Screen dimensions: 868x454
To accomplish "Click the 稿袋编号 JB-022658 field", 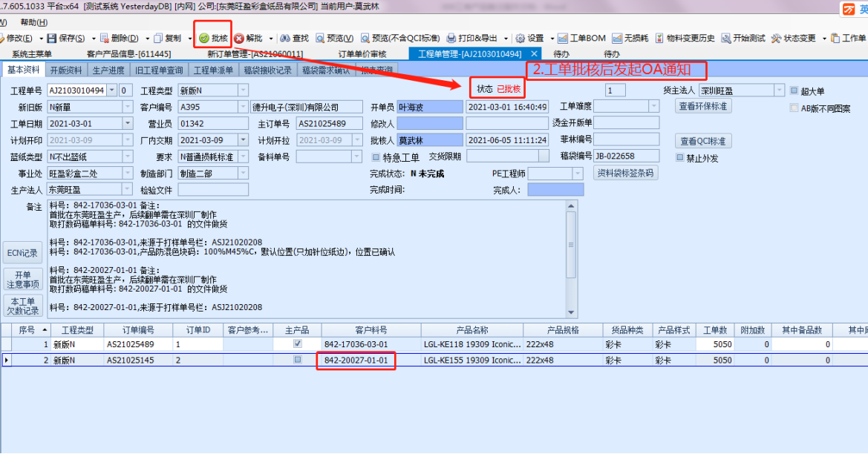I will 627,156.
